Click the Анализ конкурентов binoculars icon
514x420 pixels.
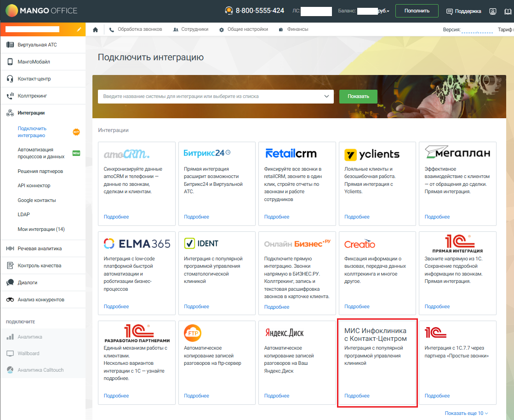point(10,299)
